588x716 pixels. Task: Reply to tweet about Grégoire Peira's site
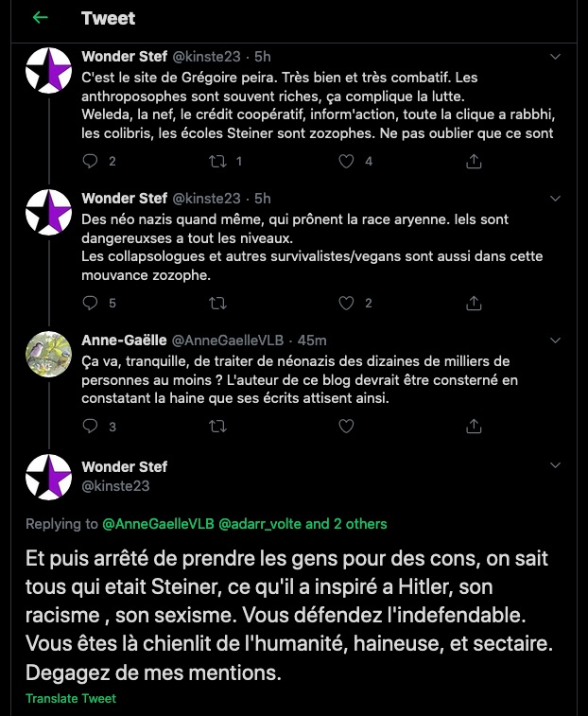click(x=91, y=162)
